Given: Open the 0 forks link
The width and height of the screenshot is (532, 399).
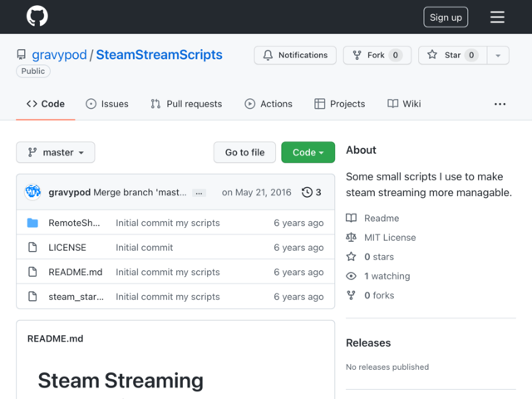Looking at the screenshot, I should 379,296.
